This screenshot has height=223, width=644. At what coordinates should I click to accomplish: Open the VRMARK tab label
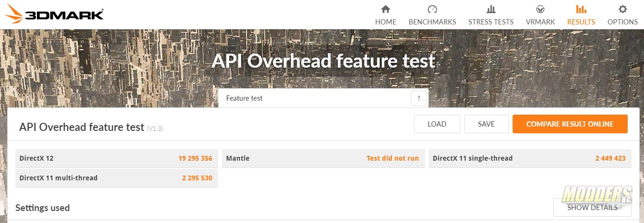(540, 22)
